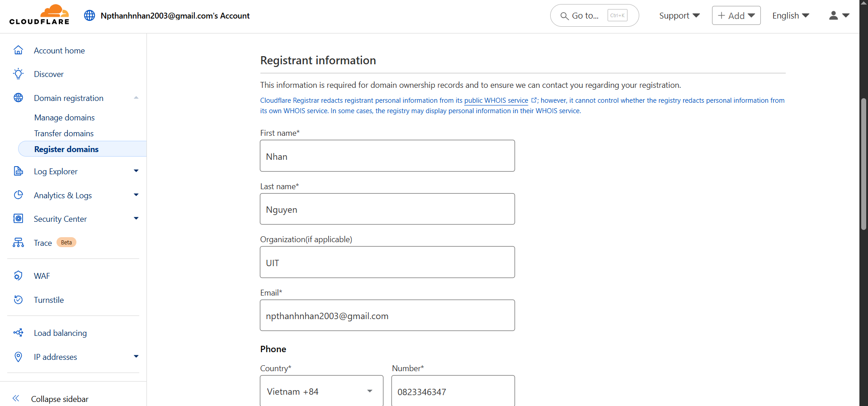Click the Organization field containing UIT
This screenshot has height=406, width=868.
click(x=387, y=262)
